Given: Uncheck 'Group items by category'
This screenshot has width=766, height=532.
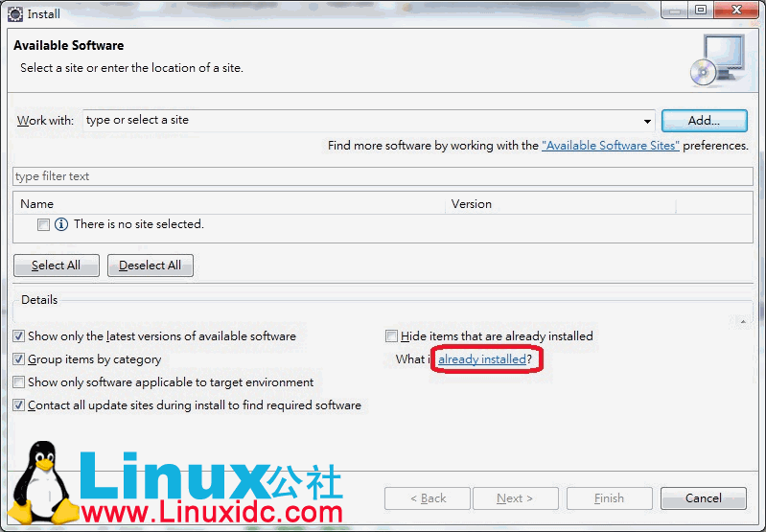Looking at the screenshot, I should click(x=19, y=359).
